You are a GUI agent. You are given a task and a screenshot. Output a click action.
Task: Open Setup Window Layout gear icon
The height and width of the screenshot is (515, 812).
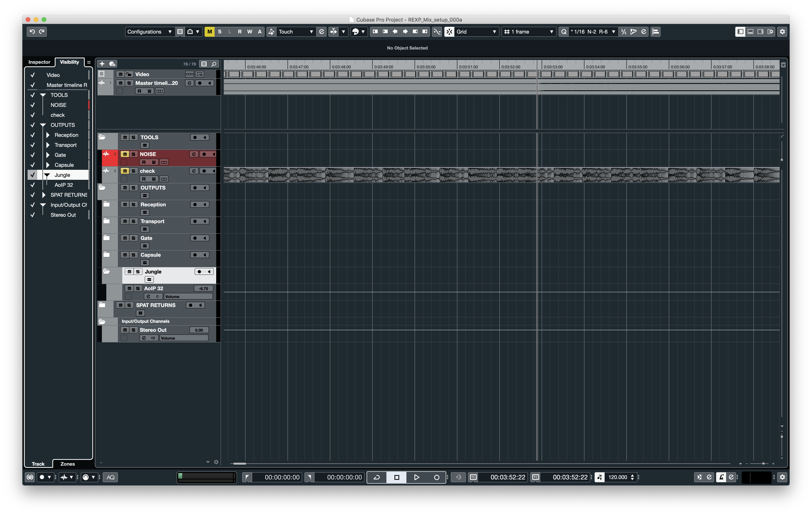click(x=782, y=32)
